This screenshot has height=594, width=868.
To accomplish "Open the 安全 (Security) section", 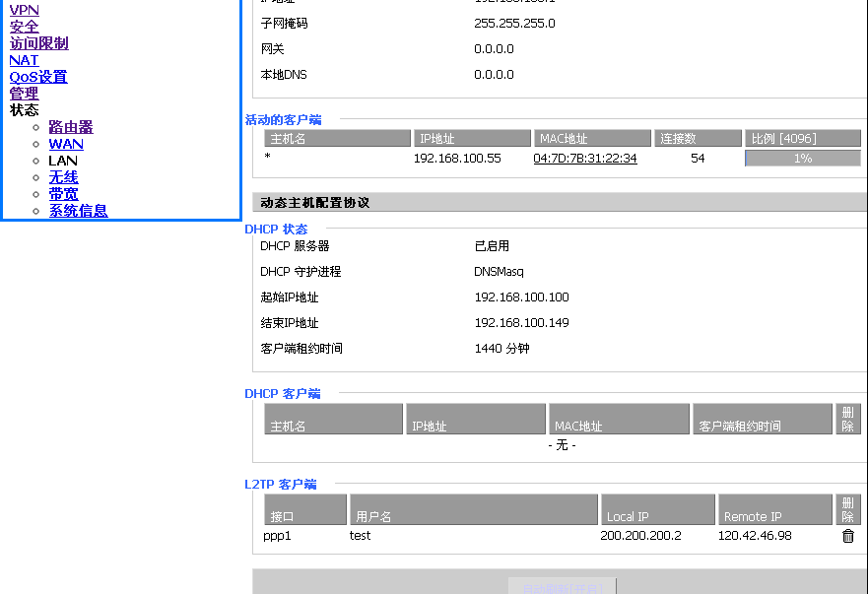I will 24,27.
